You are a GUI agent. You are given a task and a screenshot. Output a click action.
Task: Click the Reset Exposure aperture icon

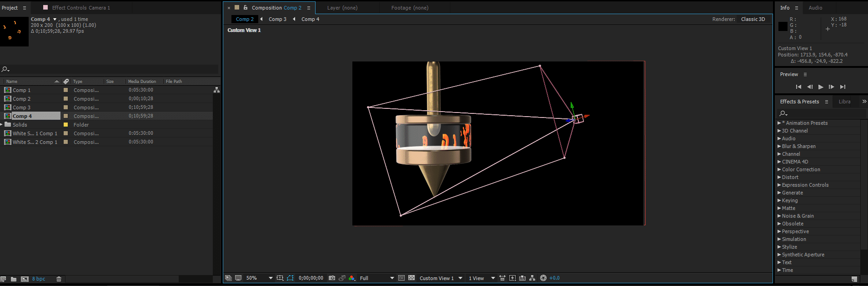click(543, 278)
